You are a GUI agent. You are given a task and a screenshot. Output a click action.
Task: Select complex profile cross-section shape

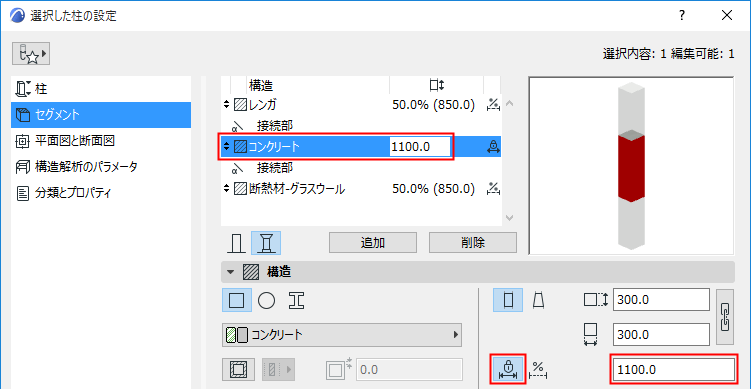tap(297, 301)
